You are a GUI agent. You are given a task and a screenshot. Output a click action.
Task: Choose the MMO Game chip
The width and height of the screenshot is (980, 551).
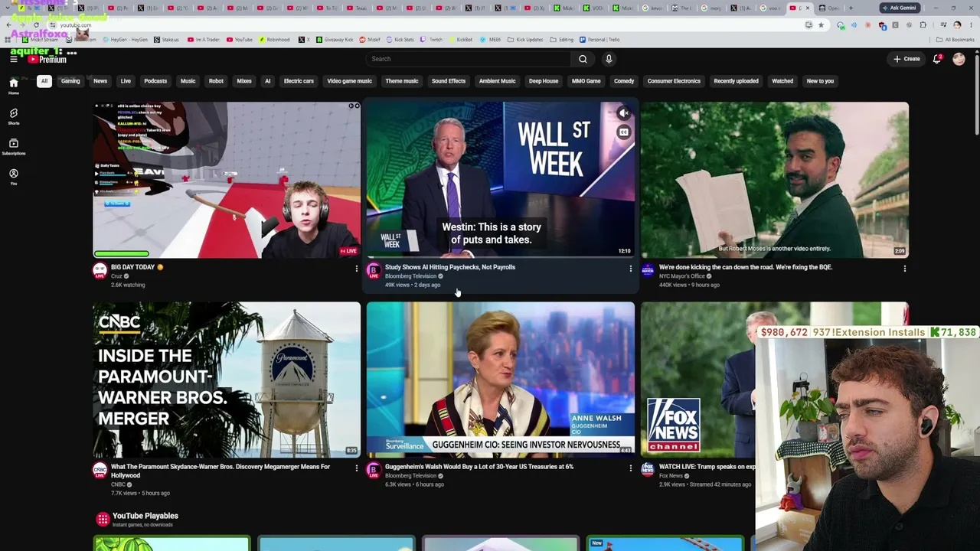click(586, 81)
